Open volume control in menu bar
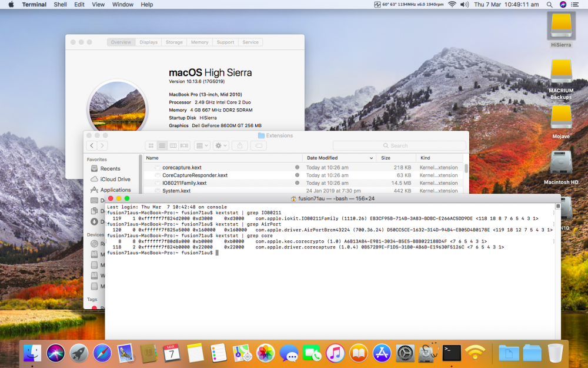Screen dimensions: 588x368 coord(465,5)
